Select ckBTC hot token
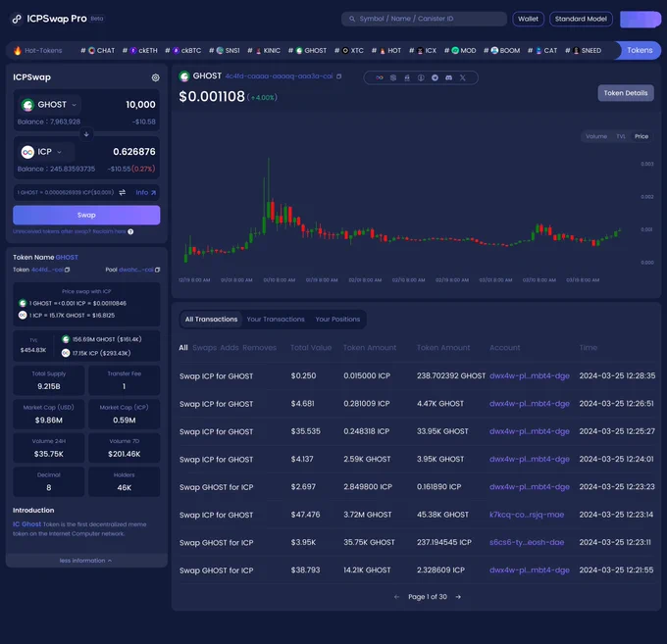The height and width of the screenshot is (644, 667). [x=182, y=51]
